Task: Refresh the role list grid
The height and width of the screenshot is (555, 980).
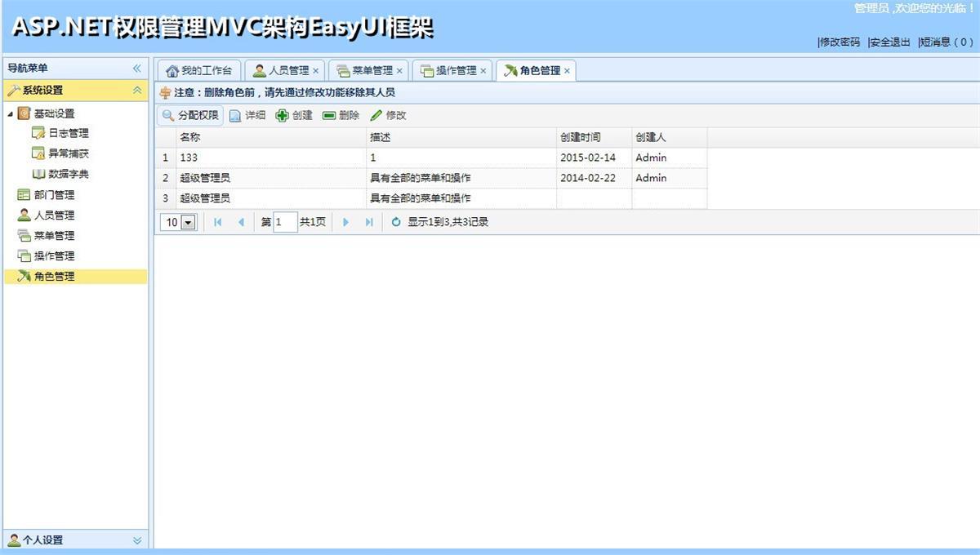Action: (x=396, y=222)
